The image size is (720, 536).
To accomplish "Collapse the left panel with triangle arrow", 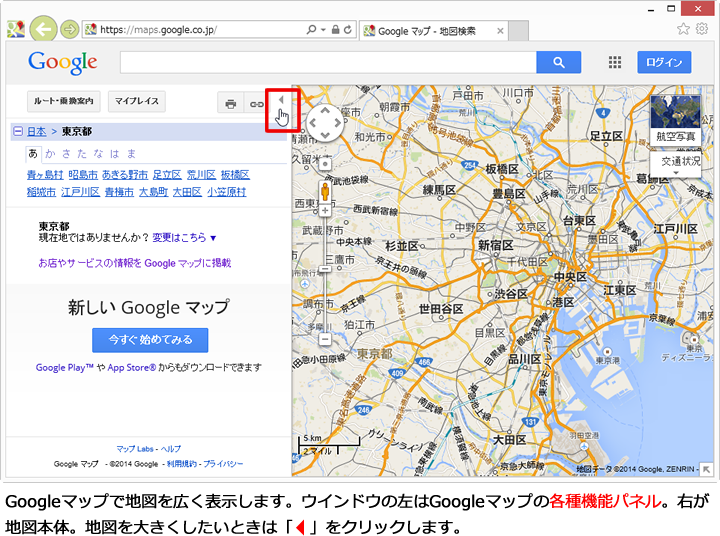I will tap(281, 100).
